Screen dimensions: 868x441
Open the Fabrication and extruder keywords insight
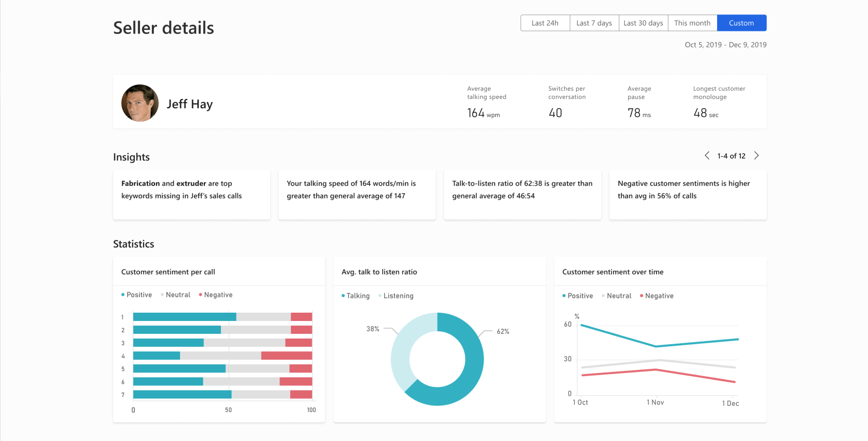click(192, 195)
